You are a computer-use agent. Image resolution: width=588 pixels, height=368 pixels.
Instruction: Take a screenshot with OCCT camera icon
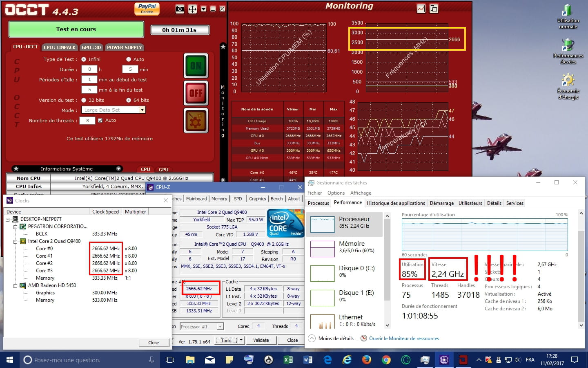[180, 9]
